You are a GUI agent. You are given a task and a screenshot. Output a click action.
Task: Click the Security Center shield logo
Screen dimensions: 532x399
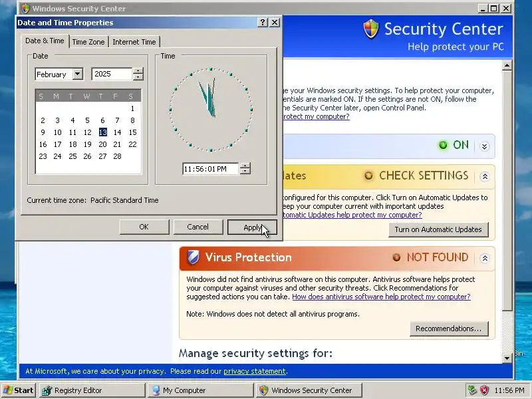pyautogui.click(x=371, y=29)
